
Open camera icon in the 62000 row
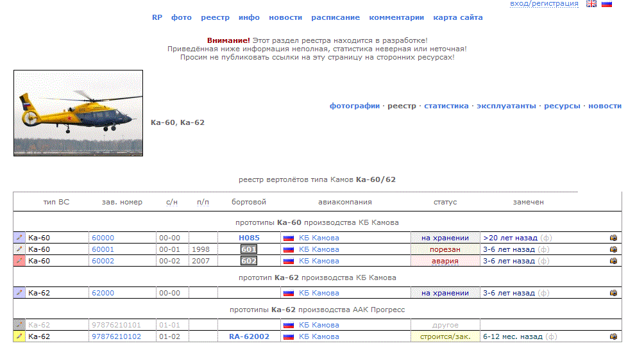click(613, 293)
